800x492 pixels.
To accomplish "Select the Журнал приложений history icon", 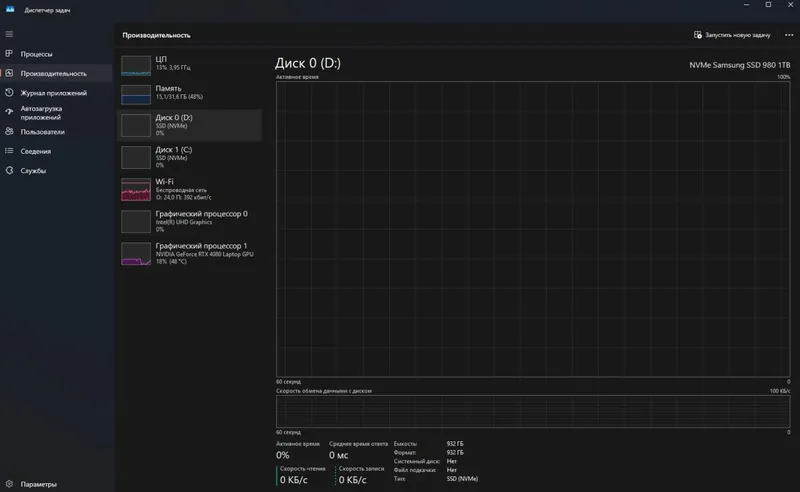I will click(x=9, y=93).
